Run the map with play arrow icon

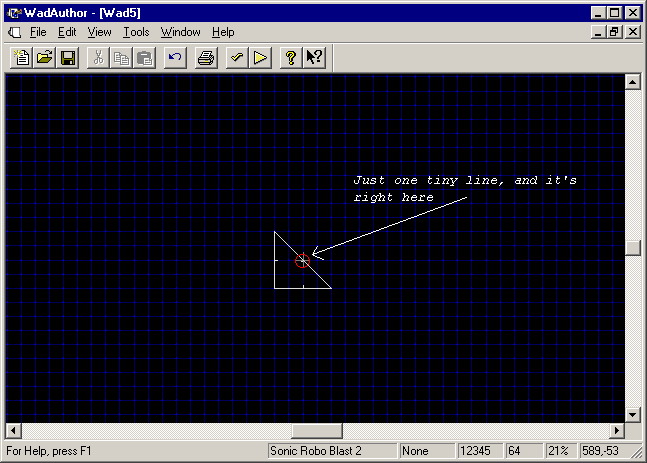[x=260, y=57]
